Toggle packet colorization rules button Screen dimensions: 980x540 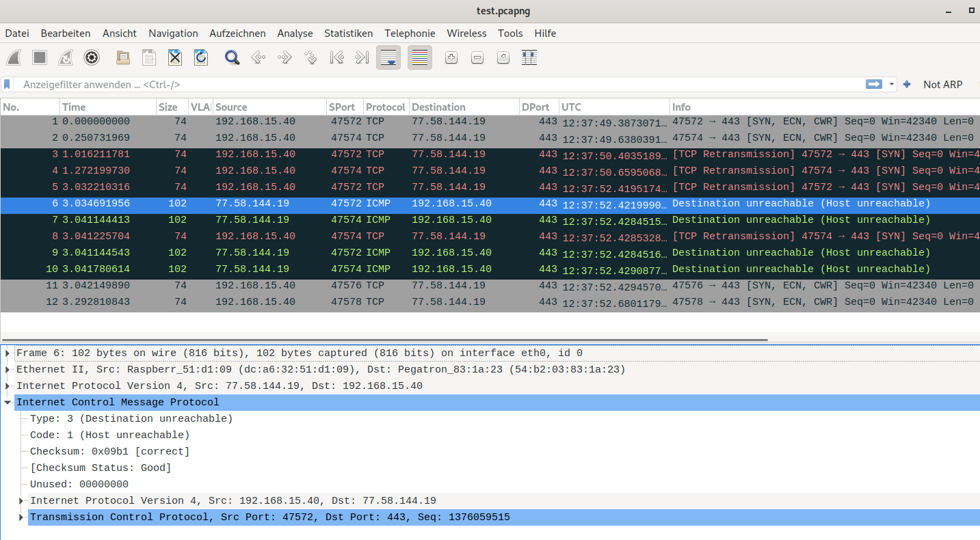click(x=420, y=58)
